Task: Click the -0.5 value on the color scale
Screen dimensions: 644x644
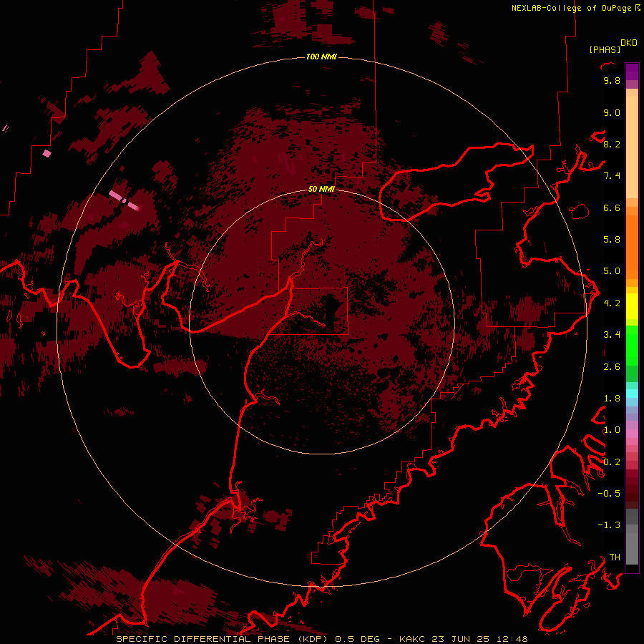Action: click(609, 494)
